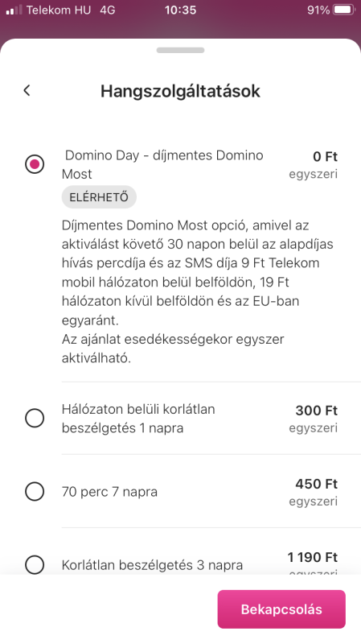Screen dimensions: 361x644
Task: Tap the 4G network indicator
Action: [x=108, y=10]
